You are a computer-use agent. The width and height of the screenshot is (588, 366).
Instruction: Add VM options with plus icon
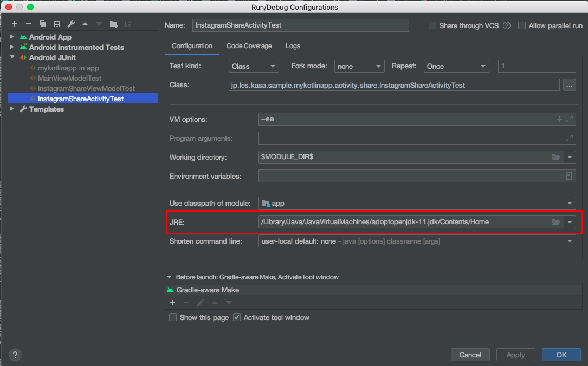559,119
